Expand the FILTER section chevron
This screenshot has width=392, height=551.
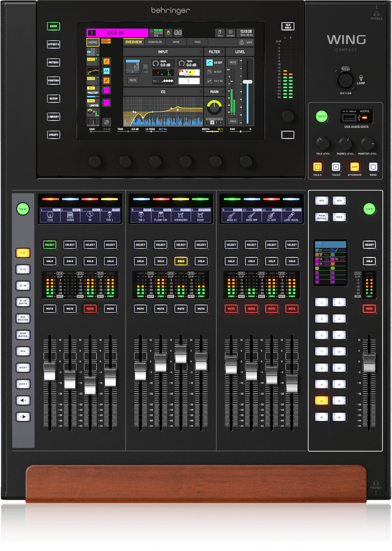pos(222,52)
